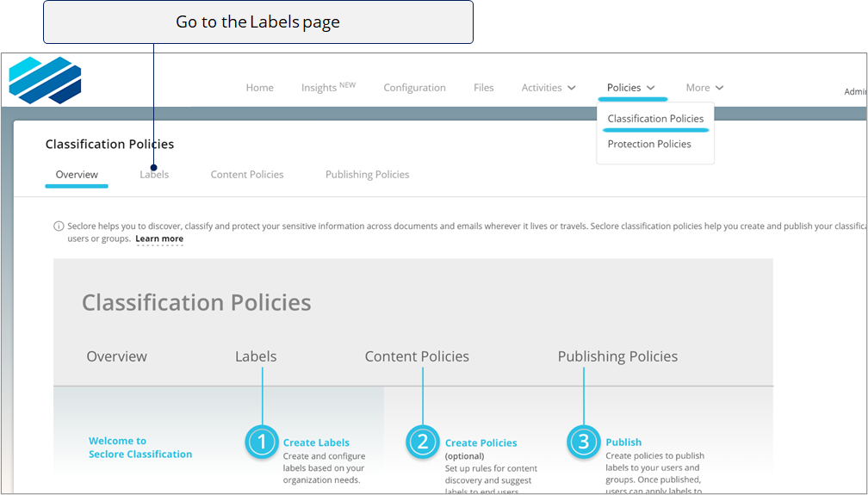
Task: Select Protection Policies from the Policies menu
Action: (649, 144)
